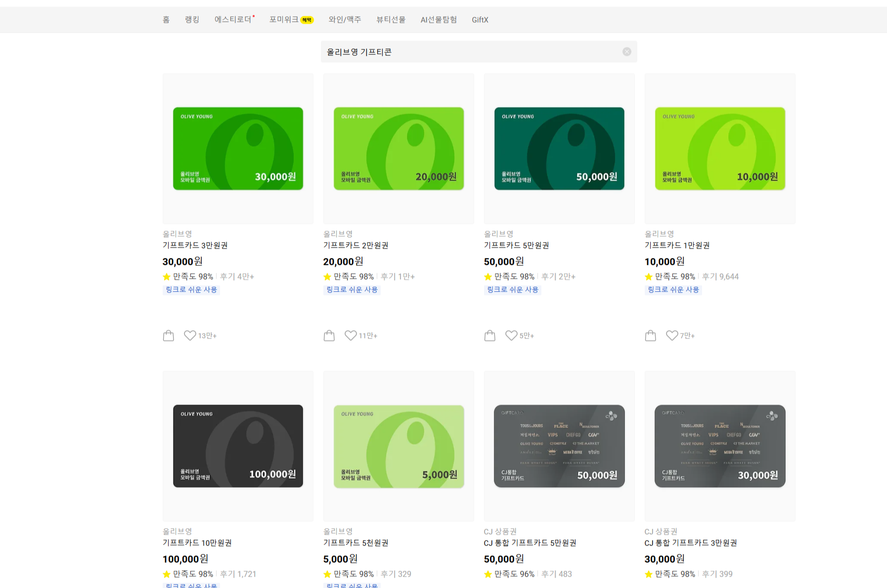Click the 후기 399 review count
The height and width of the screenshot is (588, 887).
pos(717,574)
